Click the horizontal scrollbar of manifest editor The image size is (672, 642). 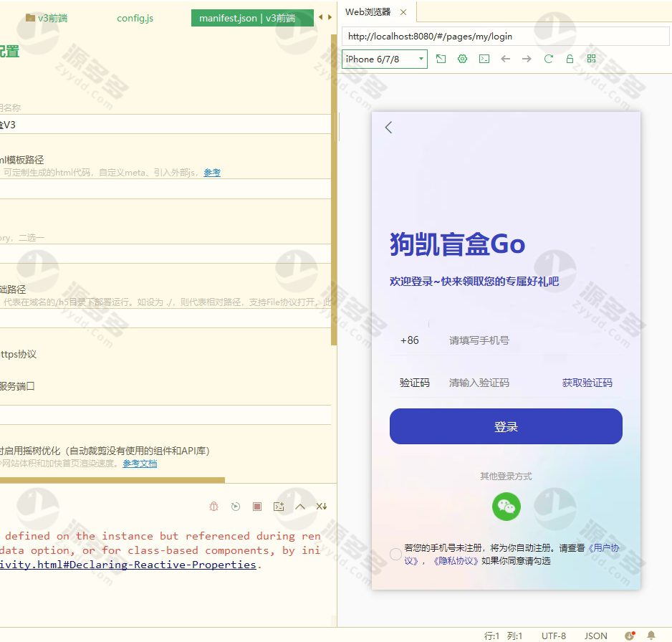click(x=112, y=480)
